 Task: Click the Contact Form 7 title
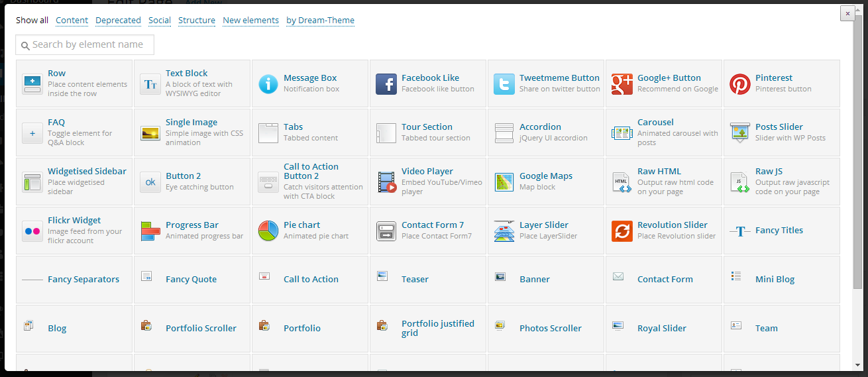[433, 225]
